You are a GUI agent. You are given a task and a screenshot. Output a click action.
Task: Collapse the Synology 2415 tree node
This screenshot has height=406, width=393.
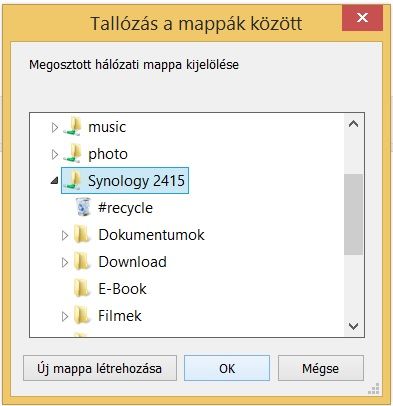[x=55, y=181]
